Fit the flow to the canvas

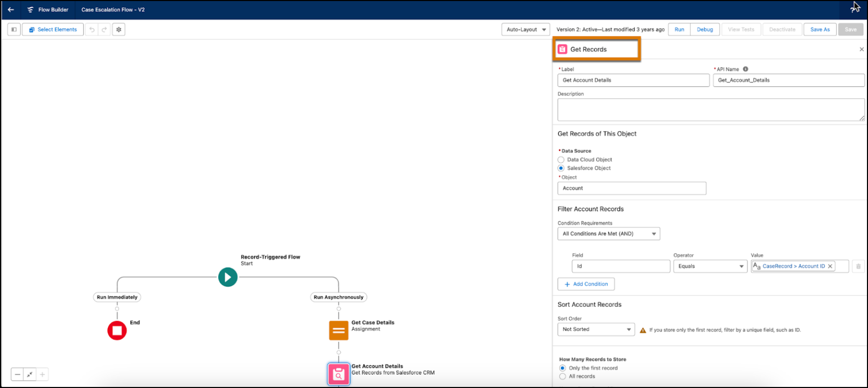pyautogui.click(x=30, y=374)
